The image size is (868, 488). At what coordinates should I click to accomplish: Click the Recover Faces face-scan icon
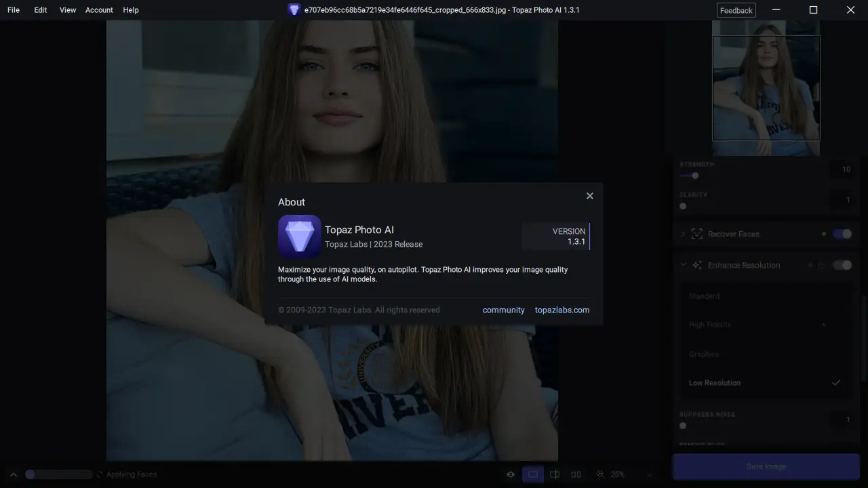pos(696,234)
